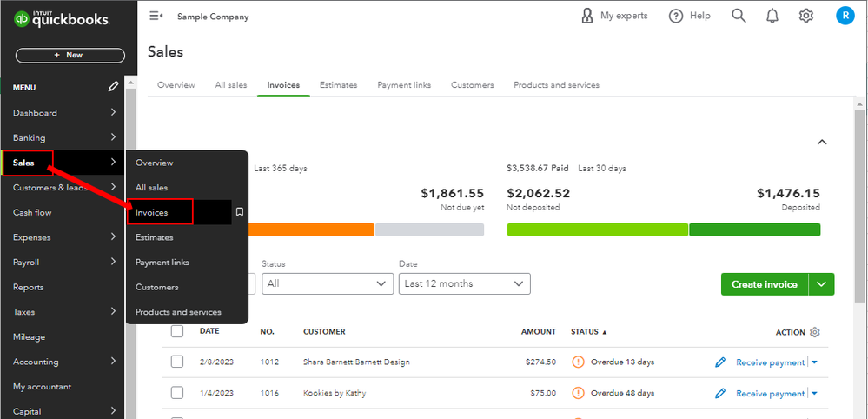Expand the Expenses menu chevron
The image size is (868, 419).
coord(113,237)
